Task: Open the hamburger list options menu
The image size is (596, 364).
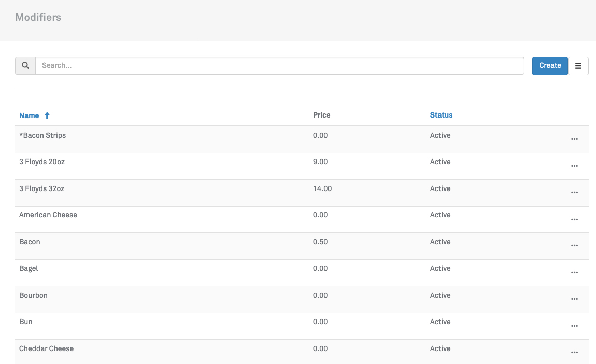Action: point(578,66)
